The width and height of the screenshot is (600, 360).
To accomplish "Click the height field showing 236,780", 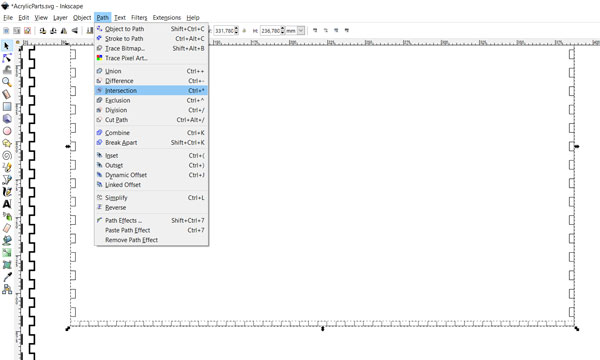I will 271,30.
